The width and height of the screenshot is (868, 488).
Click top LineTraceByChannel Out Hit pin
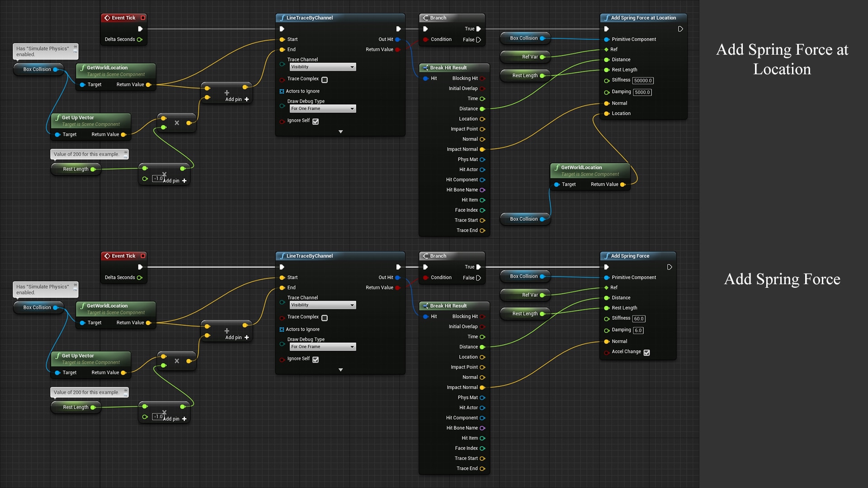click(398, 39)
